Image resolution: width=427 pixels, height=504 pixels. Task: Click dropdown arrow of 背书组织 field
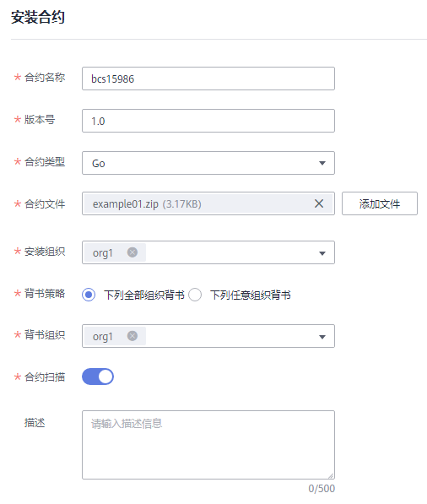coord(322,337)
